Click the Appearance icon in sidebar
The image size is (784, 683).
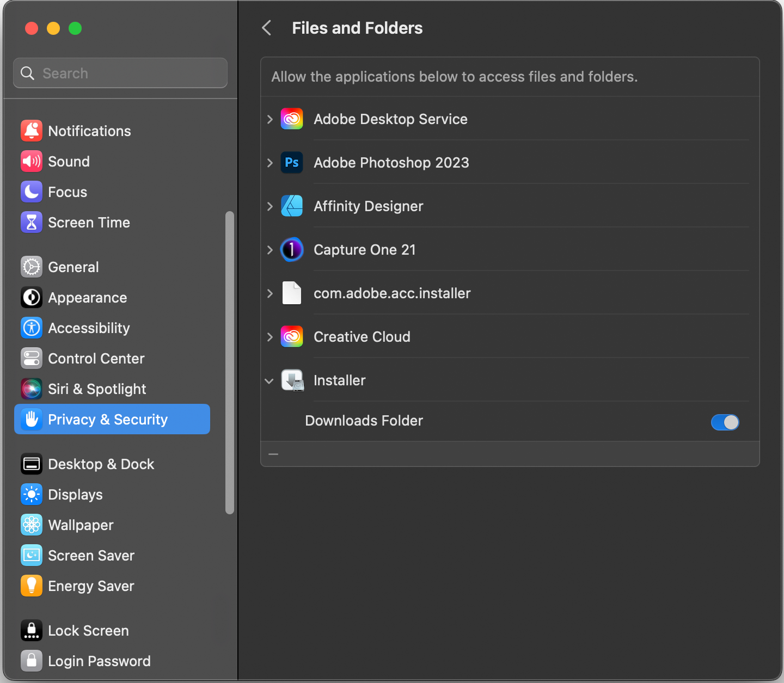[x=32, y=297]
